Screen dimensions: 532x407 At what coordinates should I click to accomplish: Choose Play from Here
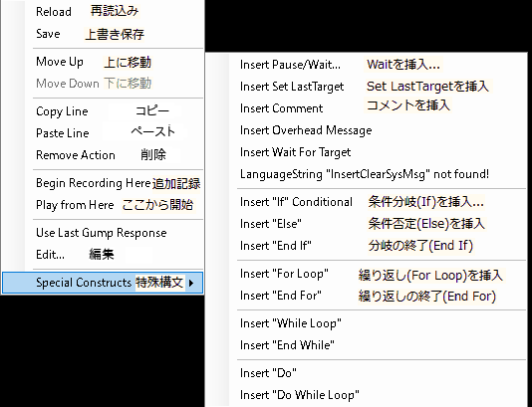[103, 205]
